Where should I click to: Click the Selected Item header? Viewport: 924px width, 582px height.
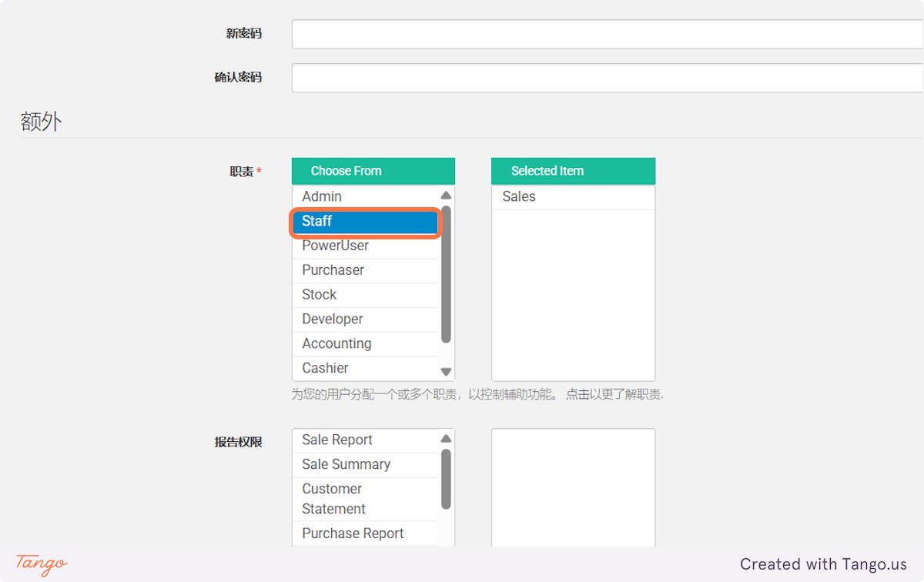[573, 171]
